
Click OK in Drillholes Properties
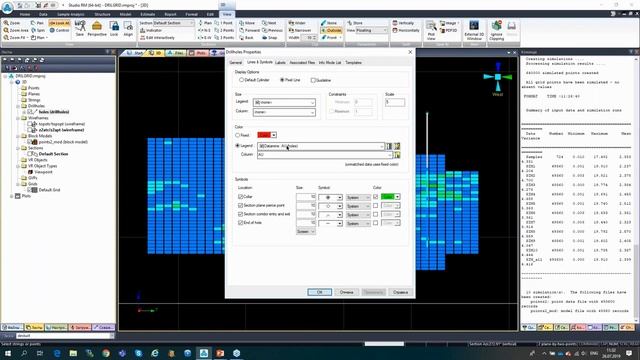tap(320, 292)
